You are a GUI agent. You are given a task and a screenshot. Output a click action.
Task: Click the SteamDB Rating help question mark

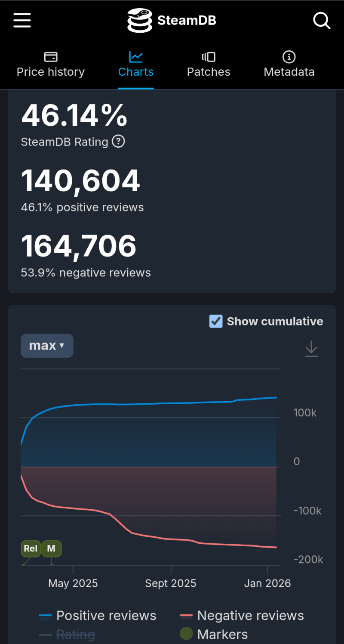click(x=118, y=141)
